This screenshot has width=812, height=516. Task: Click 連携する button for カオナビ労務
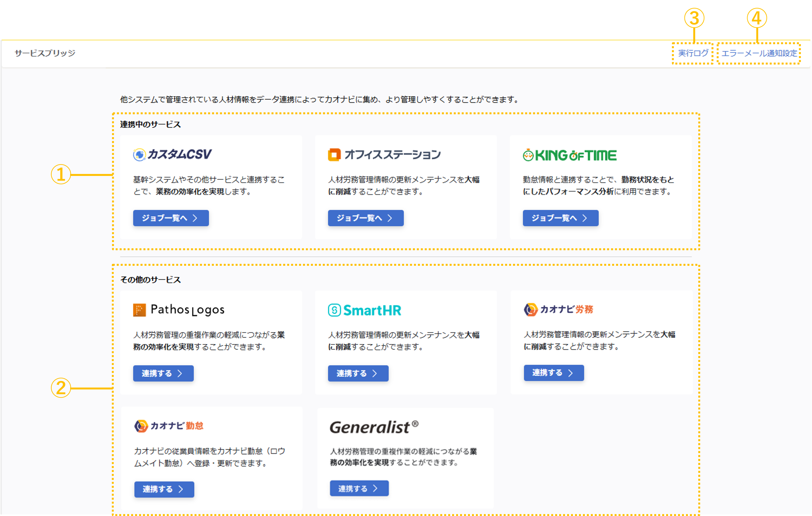554,373
